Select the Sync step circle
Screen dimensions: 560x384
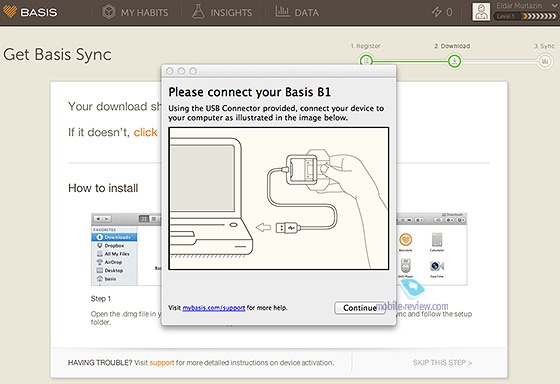tap(545, 61)
